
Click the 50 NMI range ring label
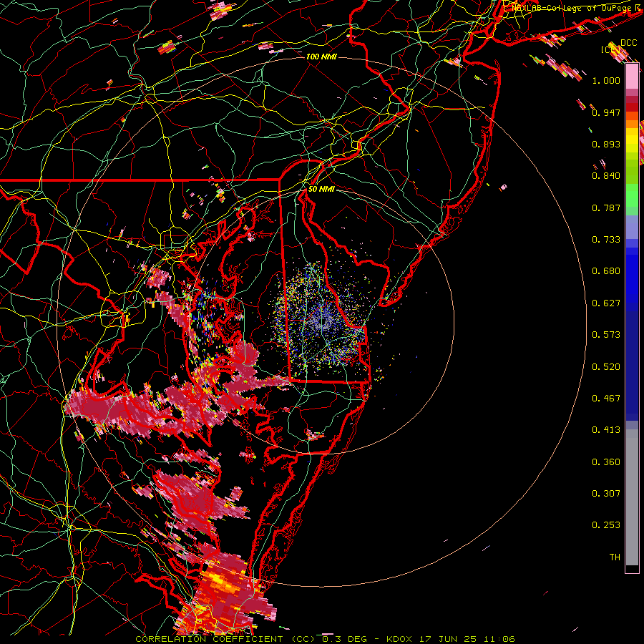[x=321, y=190]
